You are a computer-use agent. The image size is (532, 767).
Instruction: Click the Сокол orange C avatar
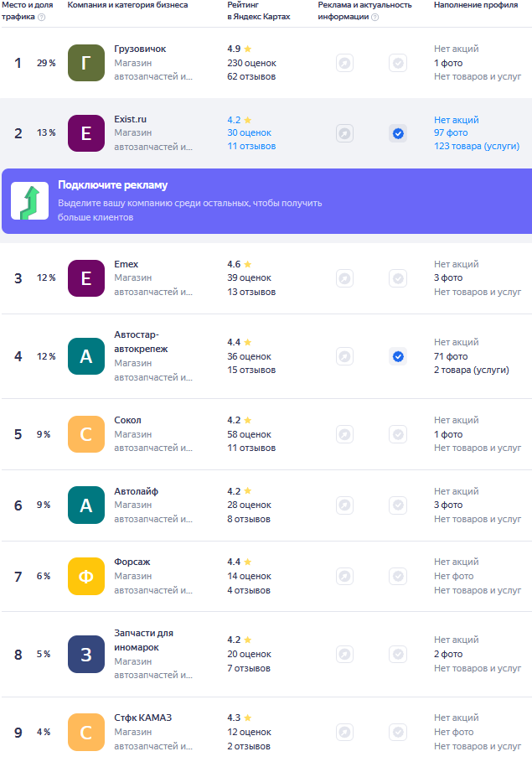tap(86, 434)
